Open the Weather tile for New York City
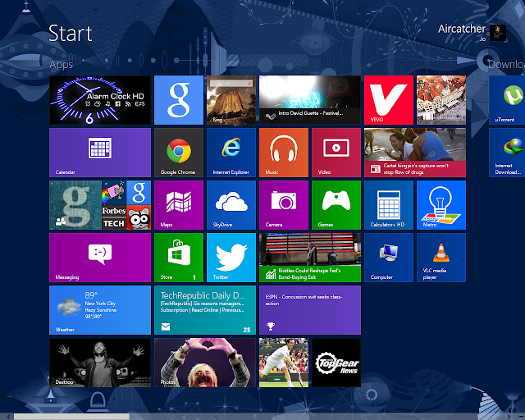Image resolution: width=525 pixels, height=420 pixels. point(100,310)
